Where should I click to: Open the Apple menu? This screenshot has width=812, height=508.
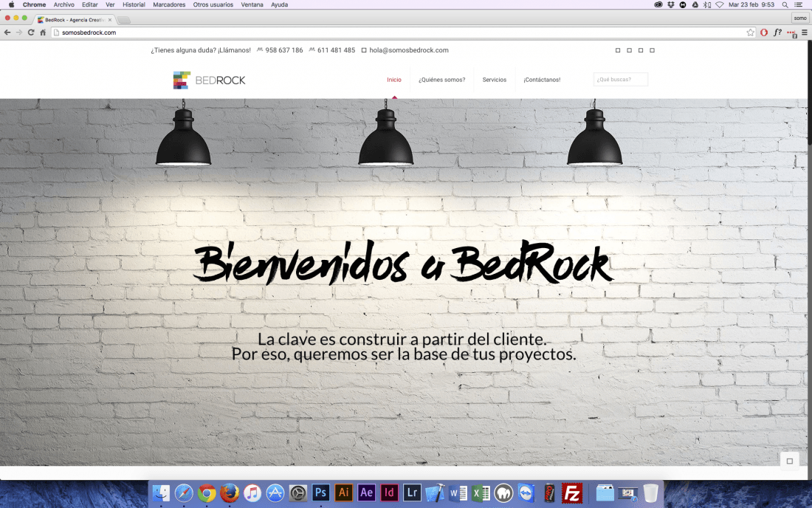[x=11, y=4]
